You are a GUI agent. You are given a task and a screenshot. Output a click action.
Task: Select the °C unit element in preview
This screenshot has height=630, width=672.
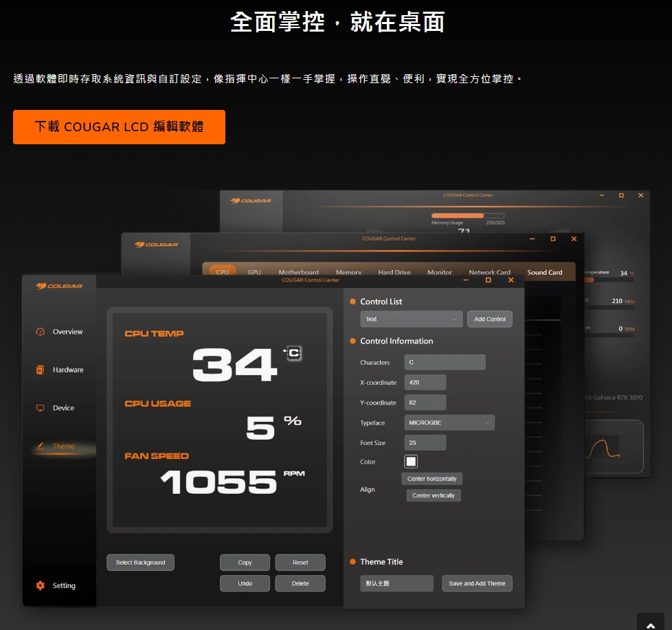[x=293, y=353]
